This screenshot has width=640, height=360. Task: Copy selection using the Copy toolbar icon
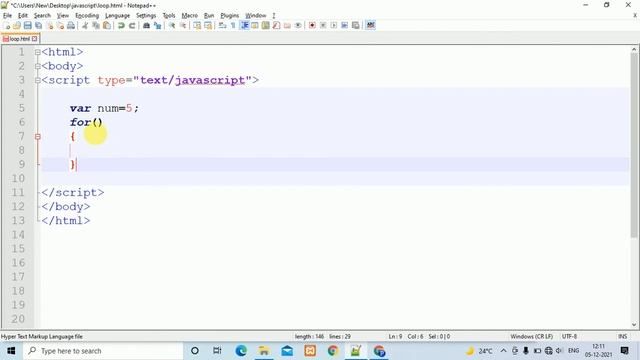[x=96, y=25]
